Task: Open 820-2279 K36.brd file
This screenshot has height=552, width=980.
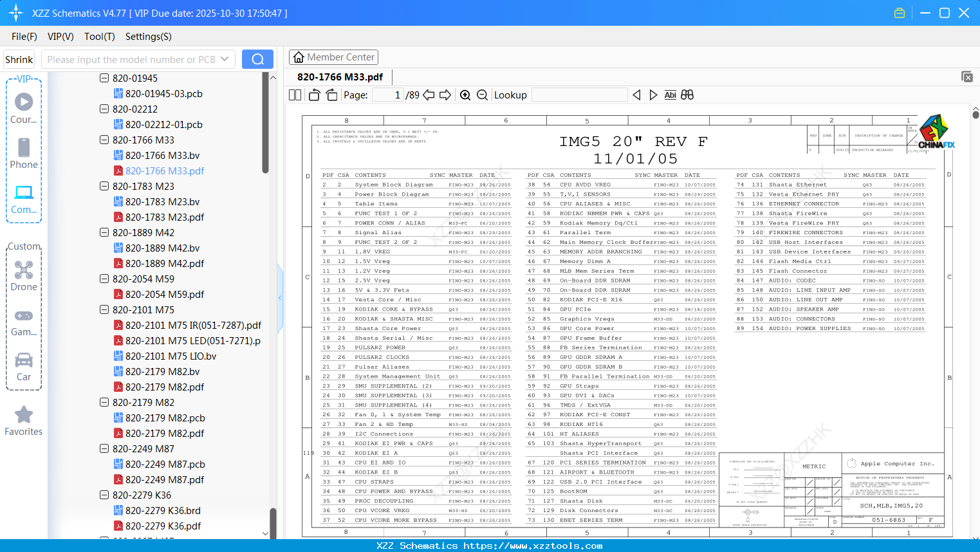Action: tap(163, 510)
